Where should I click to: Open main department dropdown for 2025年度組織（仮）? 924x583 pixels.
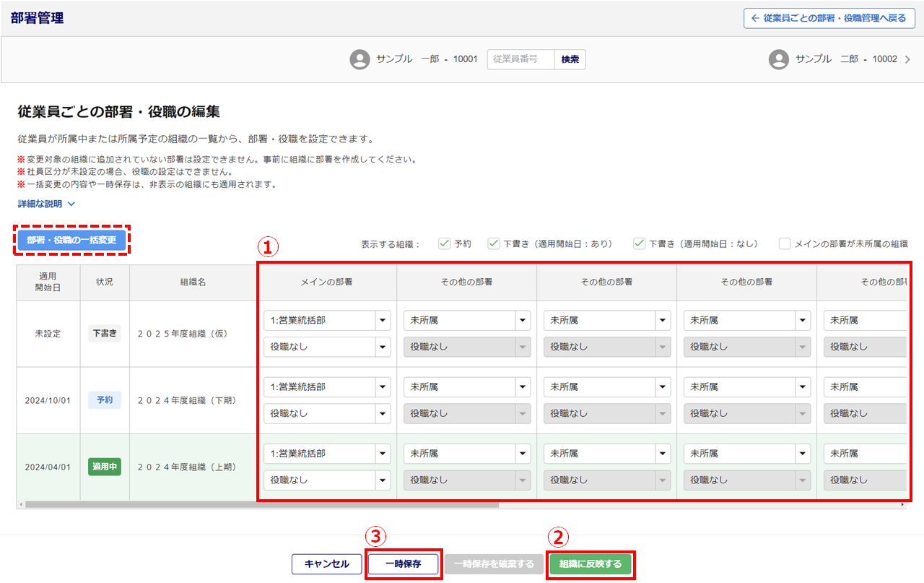click(x=327, y=320)
